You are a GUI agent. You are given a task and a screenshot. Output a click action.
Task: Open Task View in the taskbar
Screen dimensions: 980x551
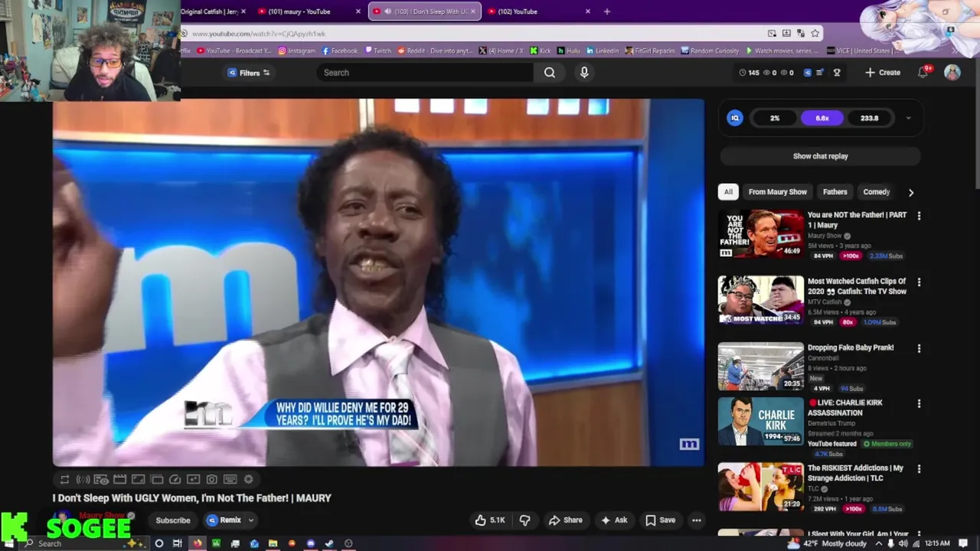(x=178, y=543)
